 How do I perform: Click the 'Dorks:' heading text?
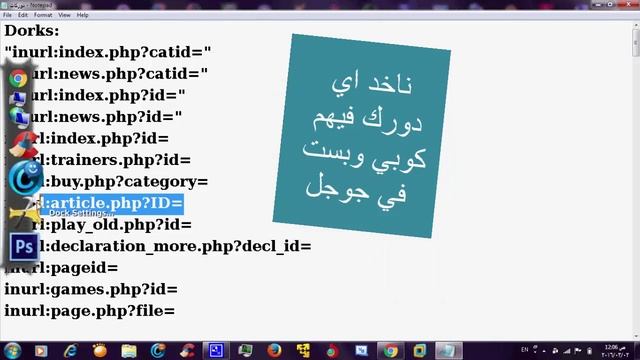tap(32, 31)
